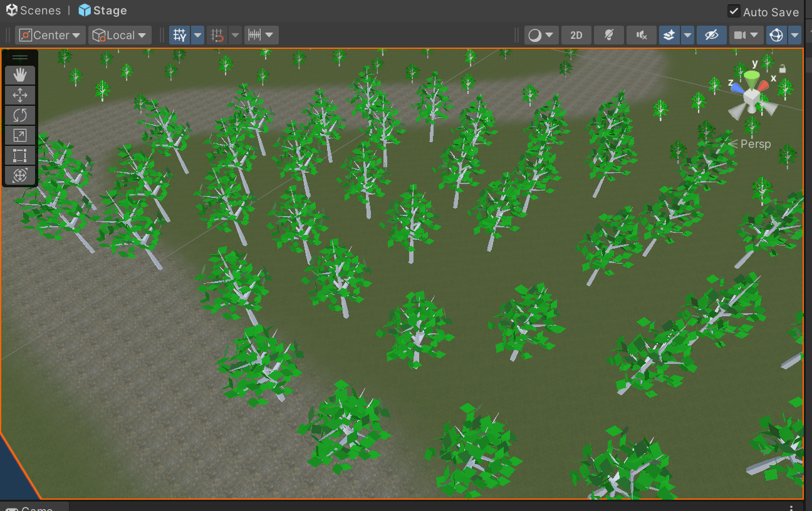
Task: Toggle scene audio mute
Action: (641, 35)
